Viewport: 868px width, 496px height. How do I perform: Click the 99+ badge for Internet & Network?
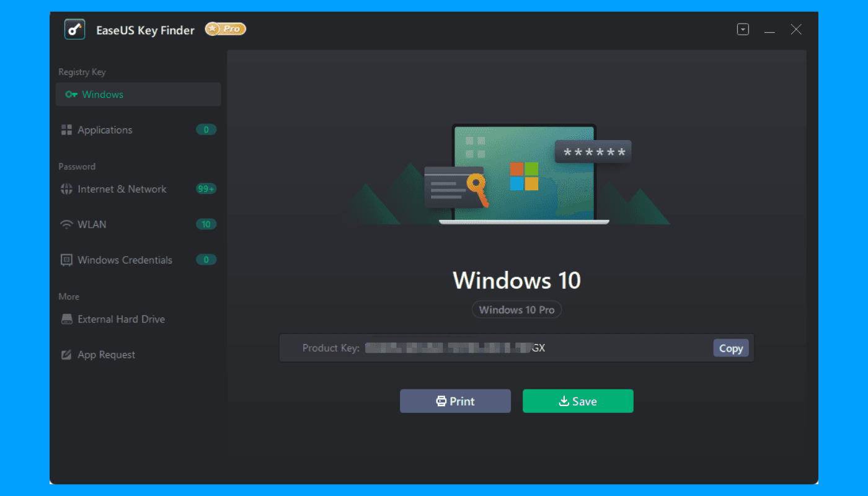206,189
